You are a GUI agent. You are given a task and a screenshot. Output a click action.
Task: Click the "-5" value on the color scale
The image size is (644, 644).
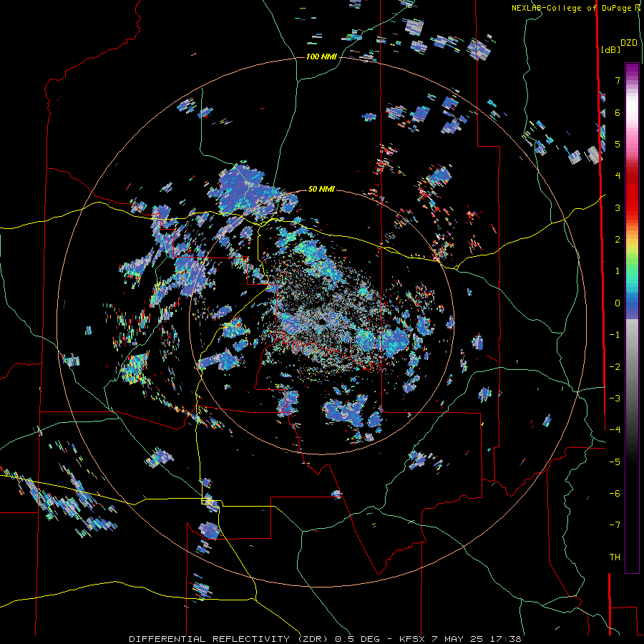[x=615, y=462]
